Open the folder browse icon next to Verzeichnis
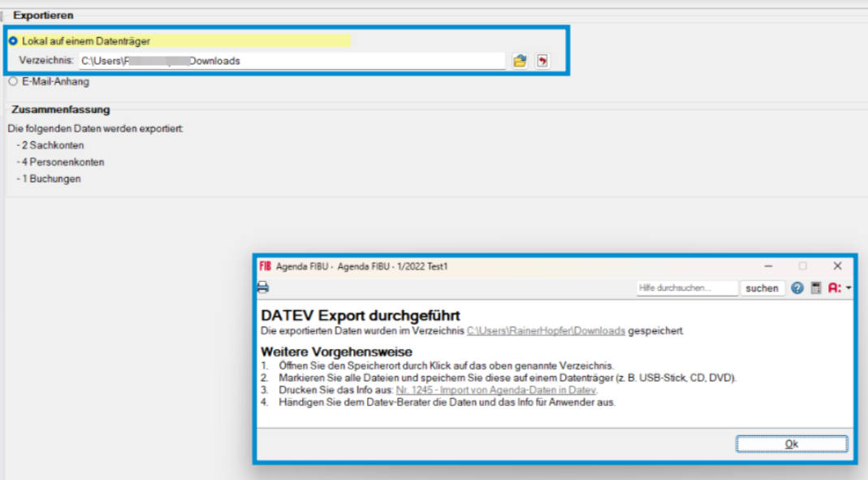Viewport: 868px width, 480px height. [x=520, y=61]
